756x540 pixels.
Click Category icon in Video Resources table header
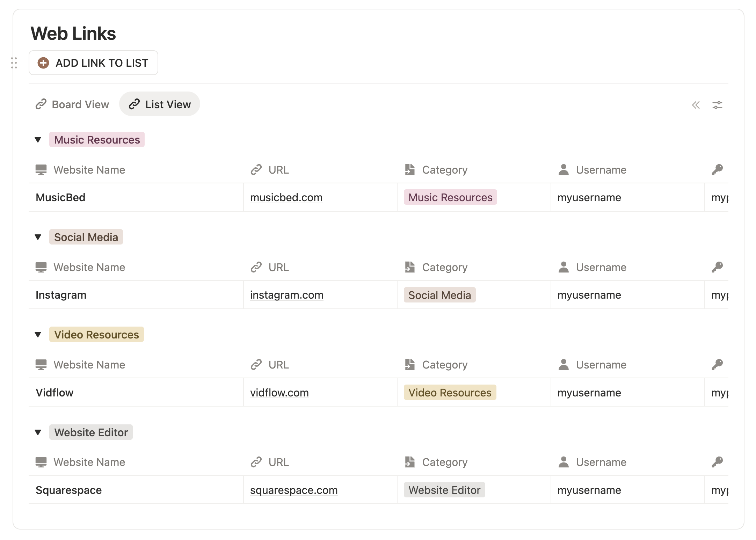coord(410,365)
